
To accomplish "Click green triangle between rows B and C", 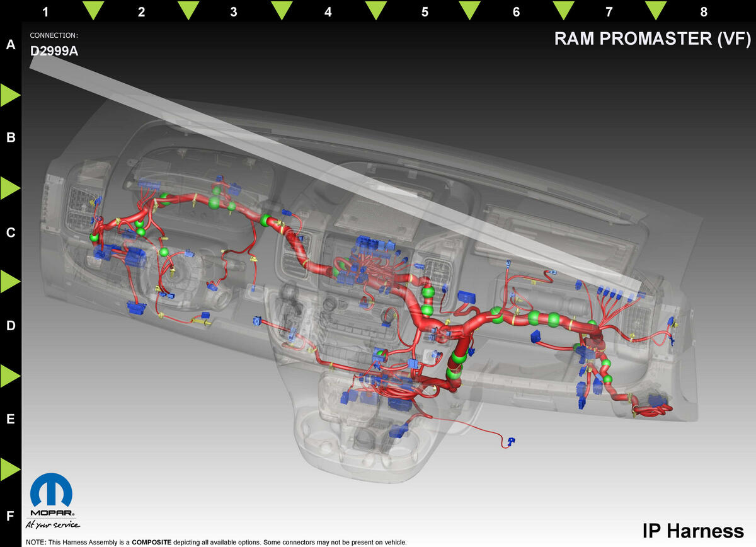I will click(x=9, y=188).
